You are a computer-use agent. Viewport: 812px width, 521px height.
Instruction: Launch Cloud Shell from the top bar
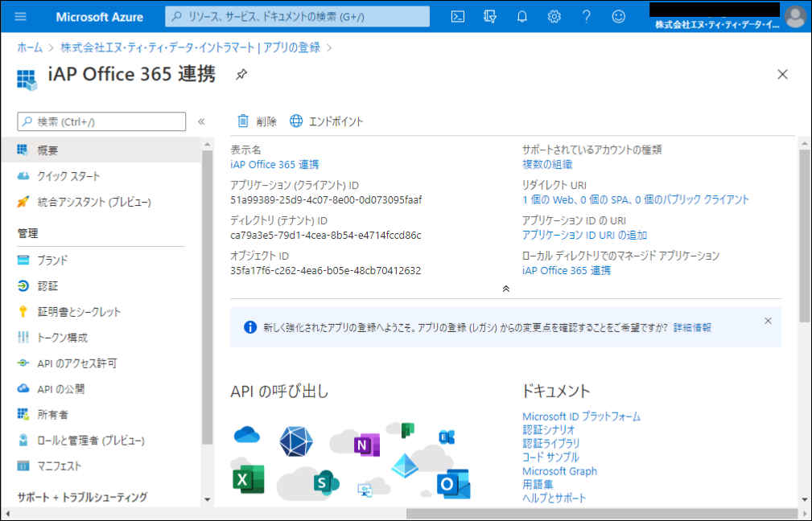(458, 17)
